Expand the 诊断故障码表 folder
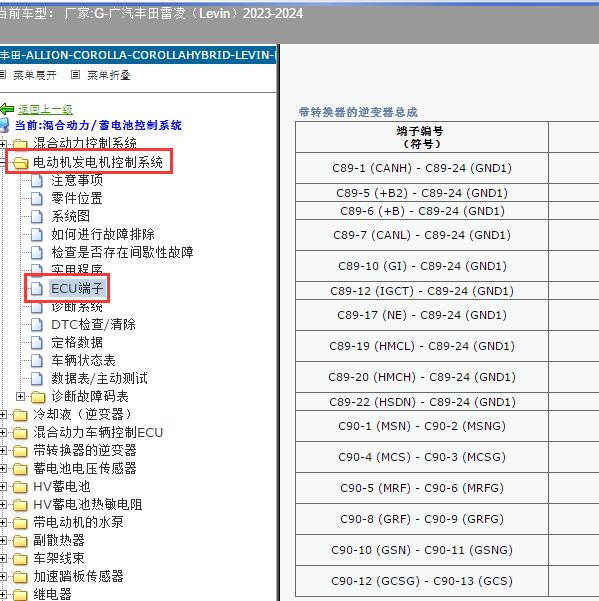The width and height of the screenshot is (599, 601). click(x=20, y=396)
